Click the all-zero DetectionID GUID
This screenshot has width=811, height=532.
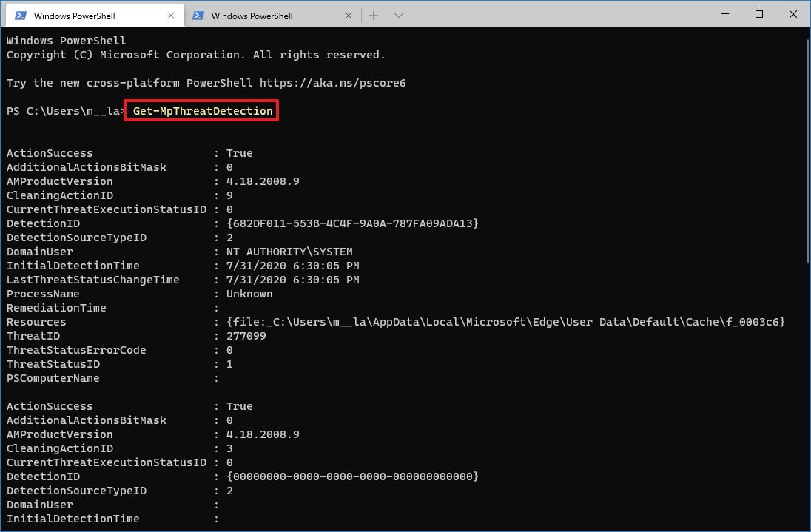pos(353,477)
